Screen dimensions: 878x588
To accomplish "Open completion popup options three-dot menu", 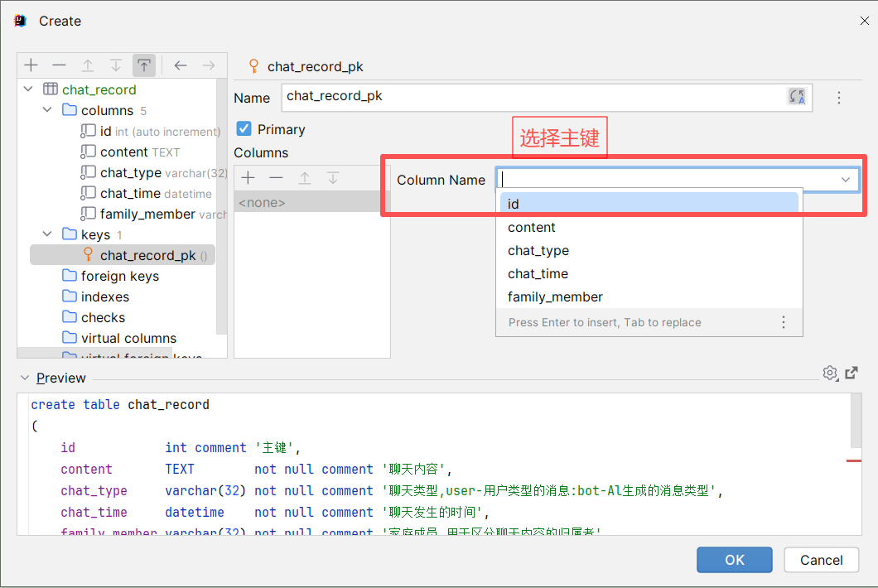I will pyautogui.click(x=784, y=322).
